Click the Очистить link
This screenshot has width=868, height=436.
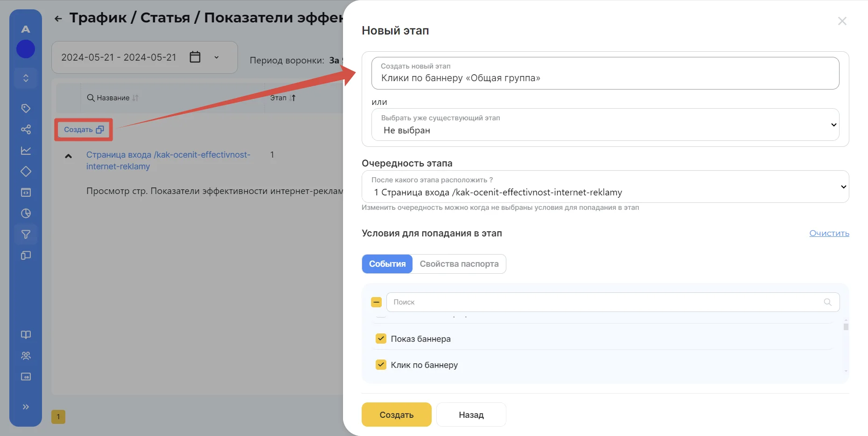pyautogui.click(x=829, y=233)
